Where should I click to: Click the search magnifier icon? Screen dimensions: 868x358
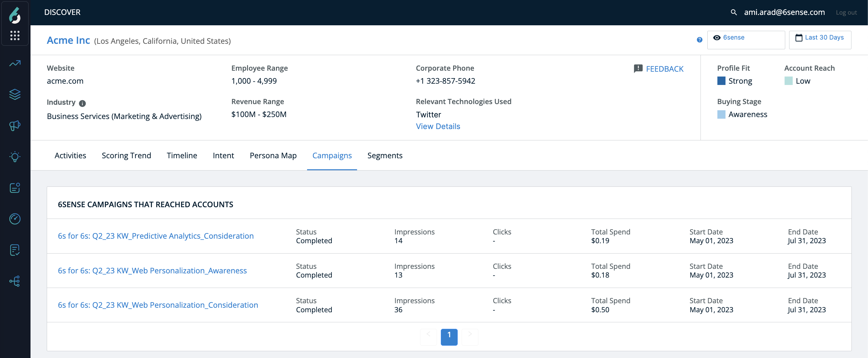[734, 12]
